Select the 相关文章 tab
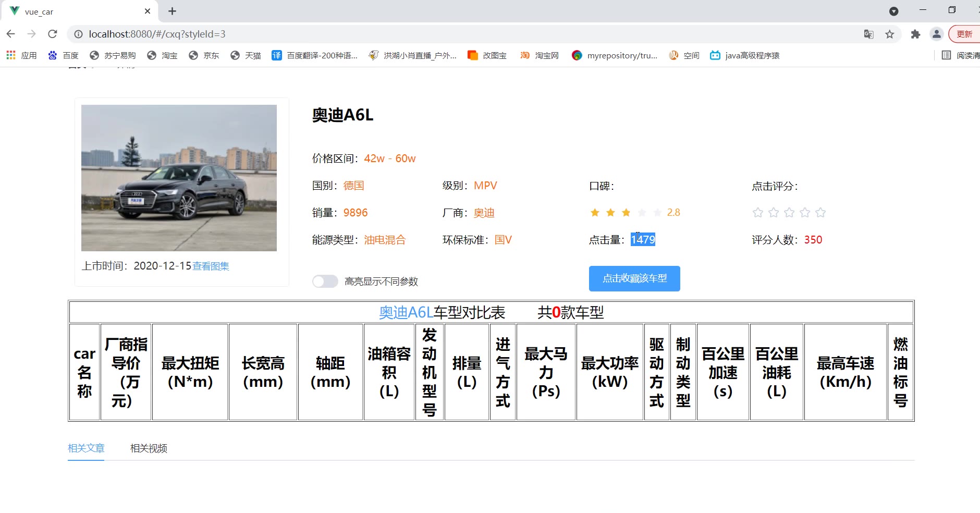This screenshot has width=980, height=513. [86, 448]
